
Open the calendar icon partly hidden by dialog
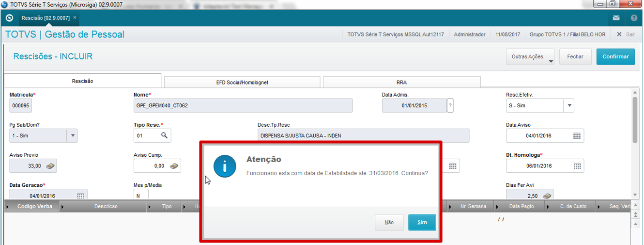tap(452, 166)
